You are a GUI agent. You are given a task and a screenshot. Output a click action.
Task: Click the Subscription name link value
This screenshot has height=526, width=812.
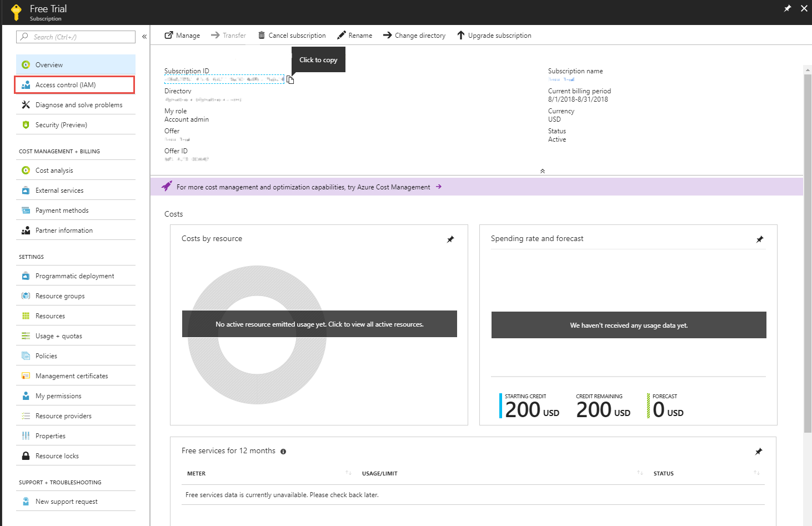click(562, 79)
